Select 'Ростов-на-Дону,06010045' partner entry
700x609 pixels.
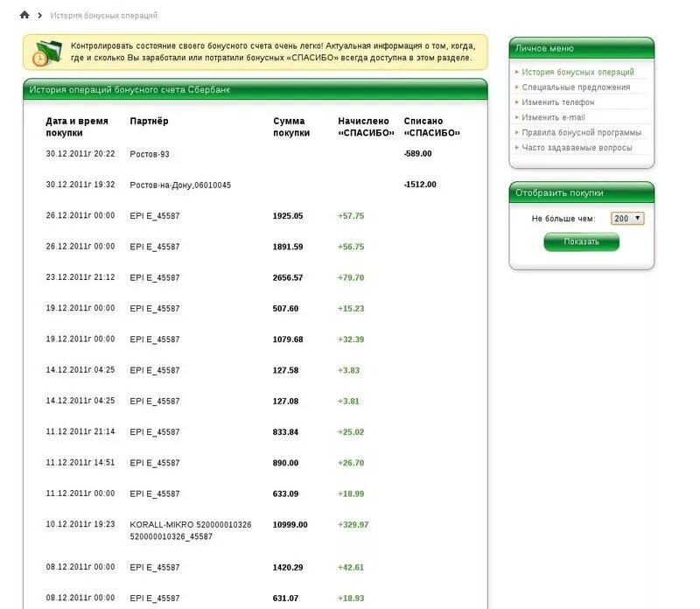coord(180,185)
